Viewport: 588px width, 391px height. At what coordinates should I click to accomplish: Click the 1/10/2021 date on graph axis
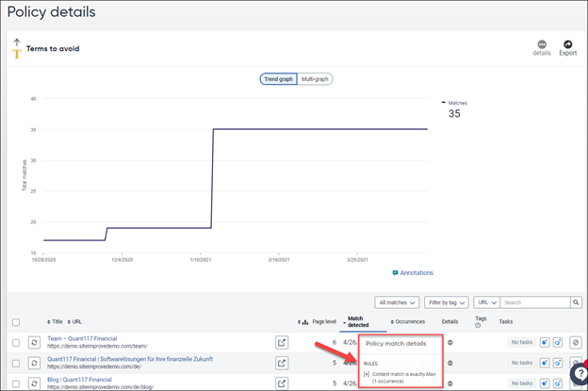coord(201,260)
